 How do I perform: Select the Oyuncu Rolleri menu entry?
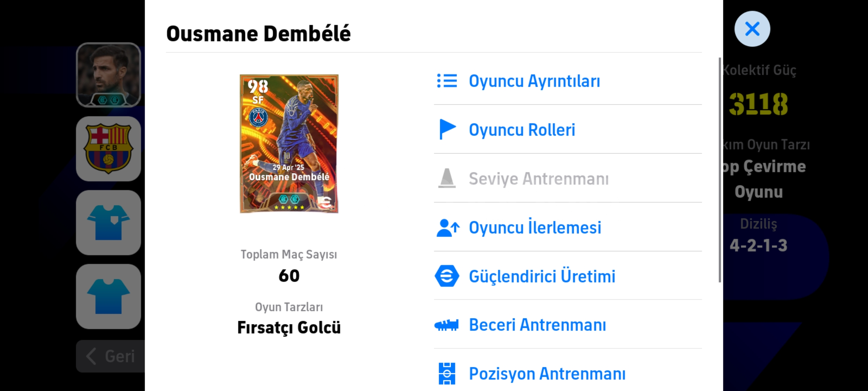[522, 130]
